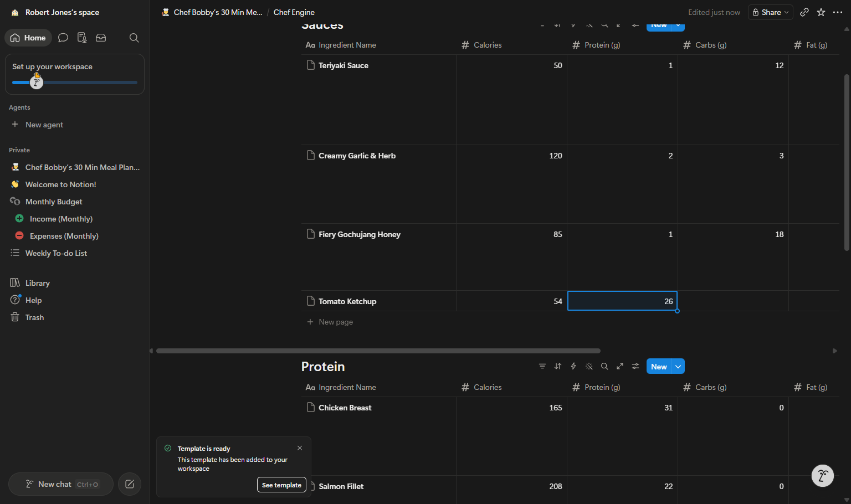
Task: Filter the Protein database
Action: [542, 366]
